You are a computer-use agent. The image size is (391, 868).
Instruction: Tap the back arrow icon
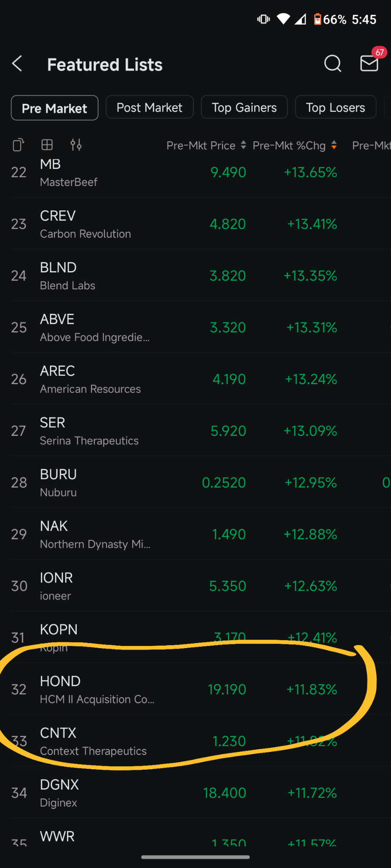17,64
